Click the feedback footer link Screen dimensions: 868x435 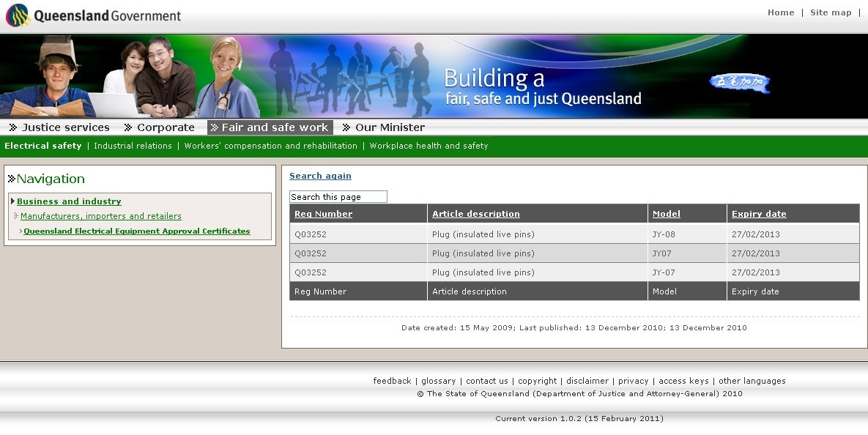coord(392,381)
